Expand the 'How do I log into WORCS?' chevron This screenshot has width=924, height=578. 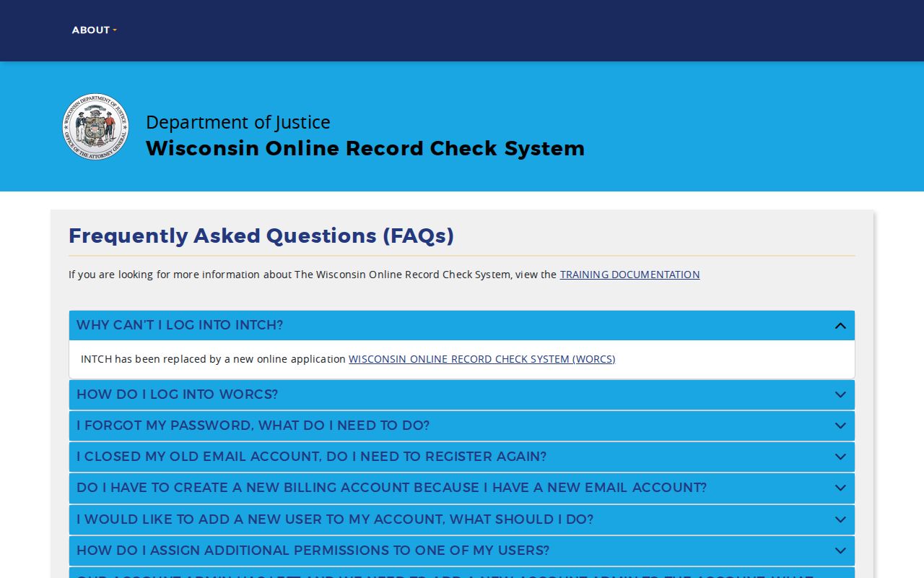click(840, 394)
